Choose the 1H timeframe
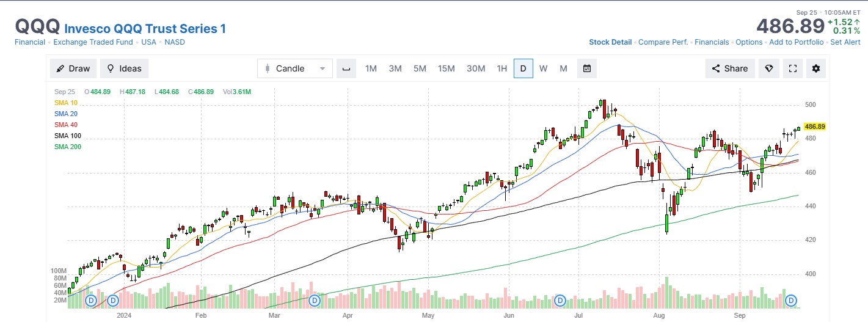Screen dimensions: 868x322 [x=502, y=68]
